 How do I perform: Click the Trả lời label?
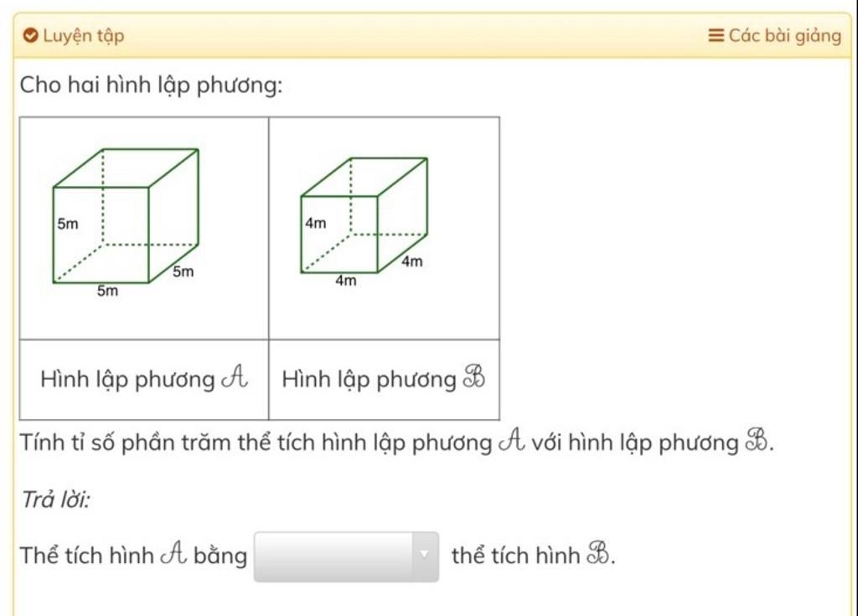pyautogui.click(x=55, y=500)
